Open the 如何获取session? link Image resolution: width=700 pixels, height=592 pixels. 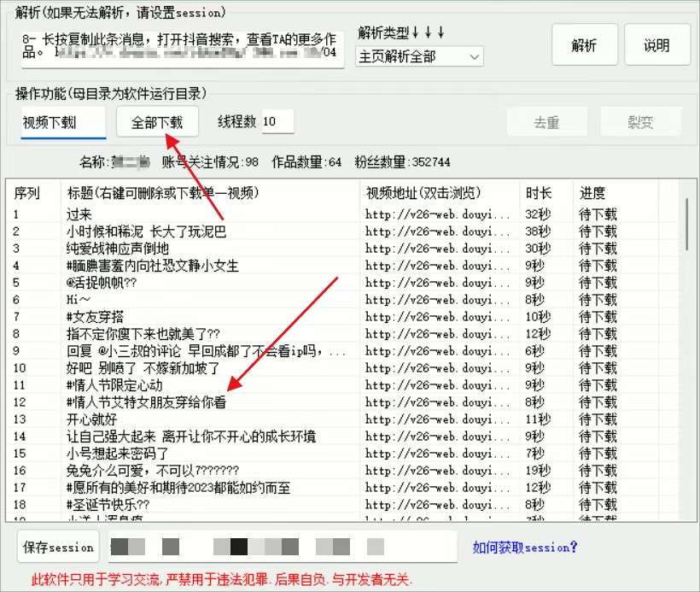[x=525, y=548]
